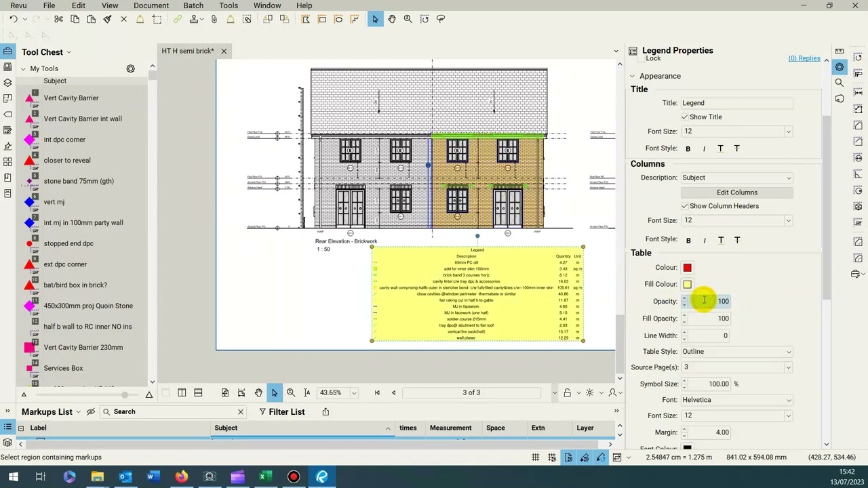The height and width of the screenshot is (488, 868).
Task: Toggle bold for Columns font style
Action: tap(688, 241)
